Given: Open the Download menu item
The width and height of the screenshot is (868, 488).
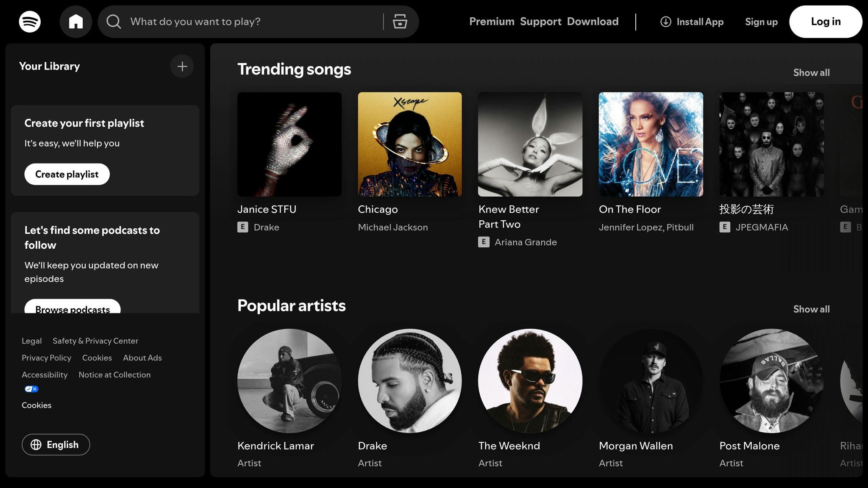Looking at the screenshot, I should coord(593,22).
